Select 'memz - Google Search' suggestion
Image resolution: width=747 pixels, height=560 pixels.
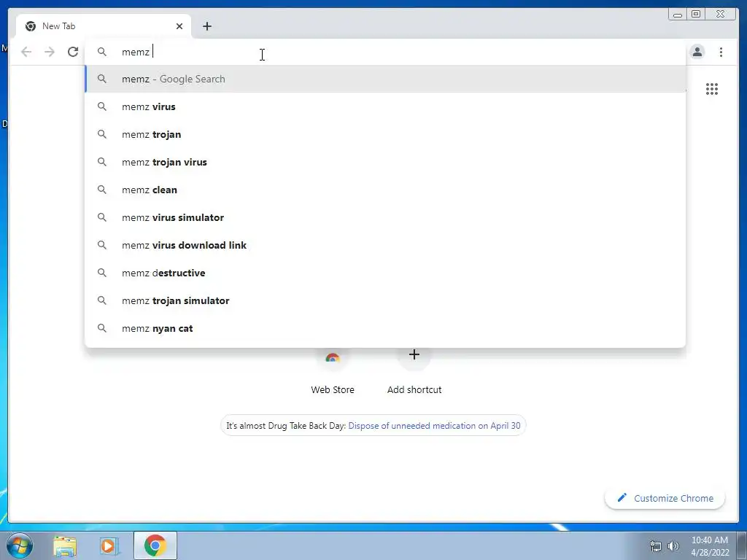385,79
